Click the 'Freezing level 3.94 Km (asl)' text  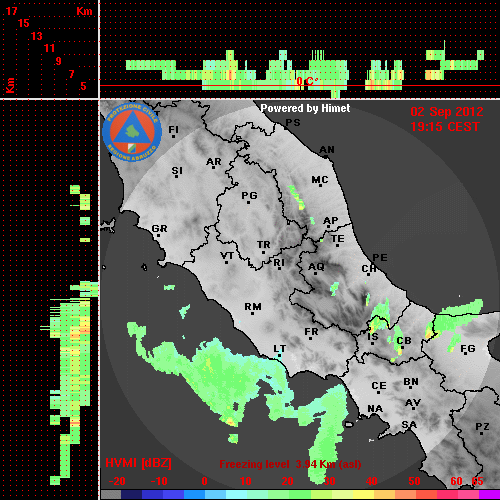[290, 464]
